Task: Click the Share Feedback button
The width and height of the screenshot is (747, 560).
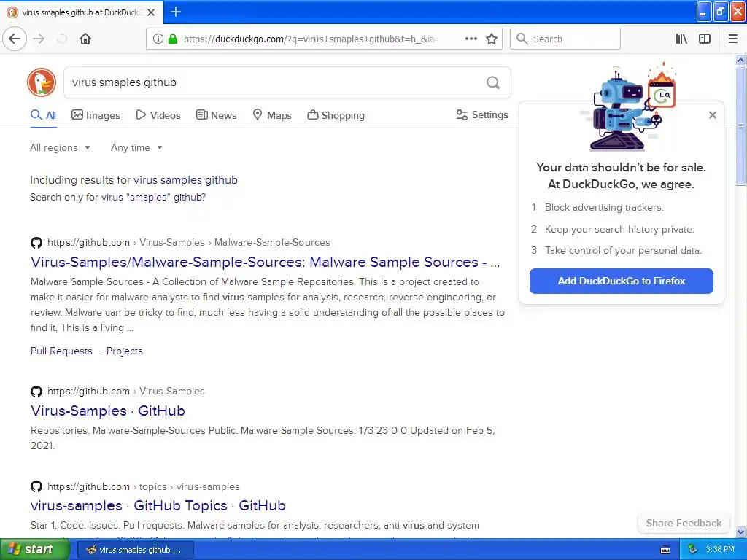Action: click(x=684, y=523)
